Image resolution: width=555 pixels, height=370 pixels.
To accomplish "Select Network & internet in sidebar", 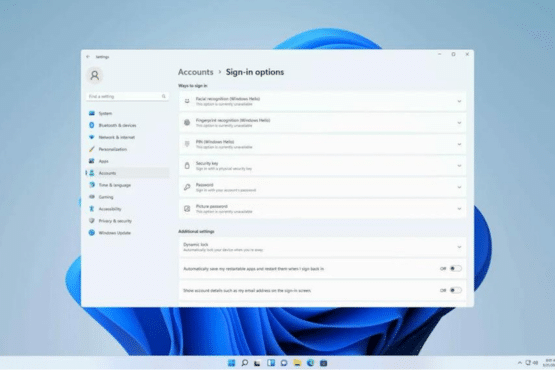I will (127, 137).
